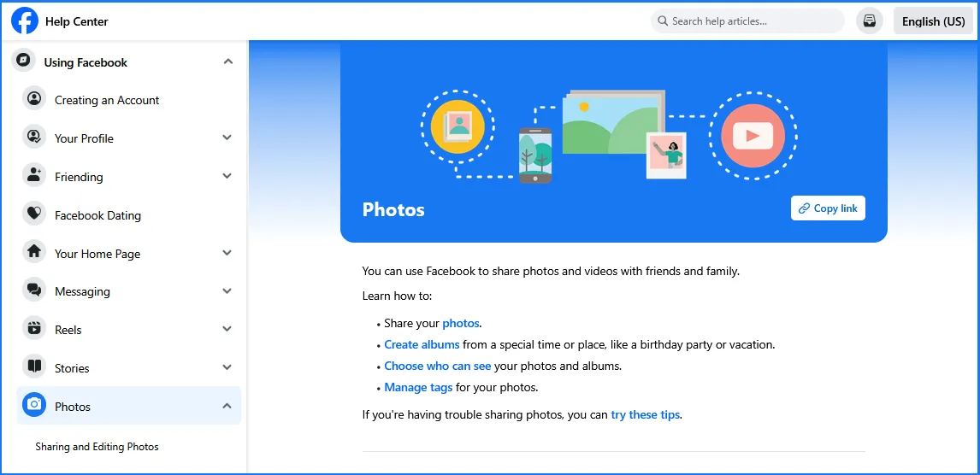Click the Help Center title link
The height and width of the screenshot is (475, 980).
76,22
